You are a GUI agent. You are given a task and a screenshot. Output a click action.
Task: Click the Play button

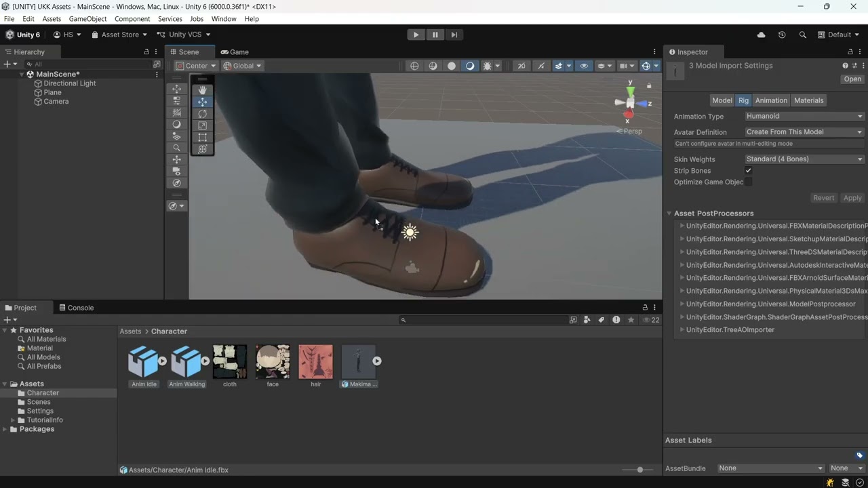[x=416, y=35]
